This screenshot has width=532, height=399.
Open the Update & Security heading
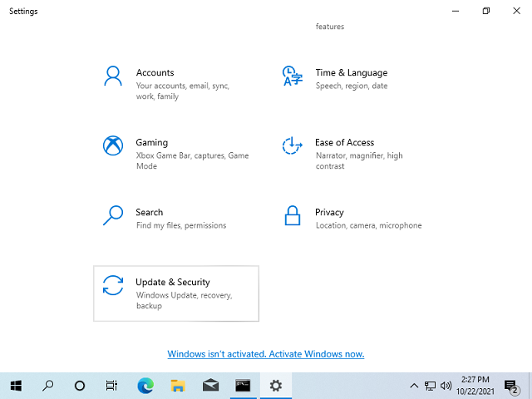coord(173,282)
